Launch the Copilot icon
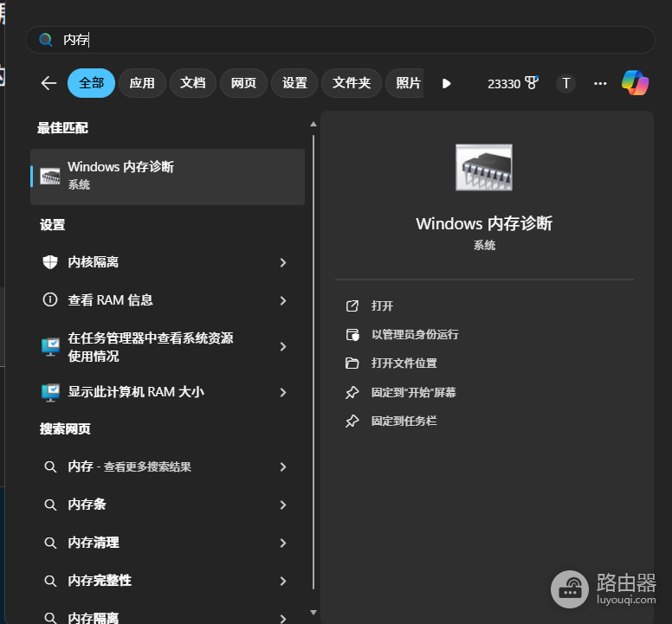This screenshot has height=624, width=672. coord(635,83)
